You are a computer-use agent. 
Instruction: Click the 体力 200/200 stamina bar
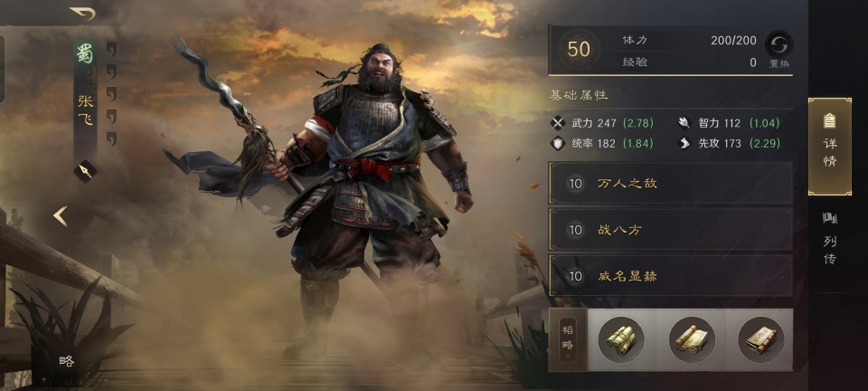(x=689, y=40)
